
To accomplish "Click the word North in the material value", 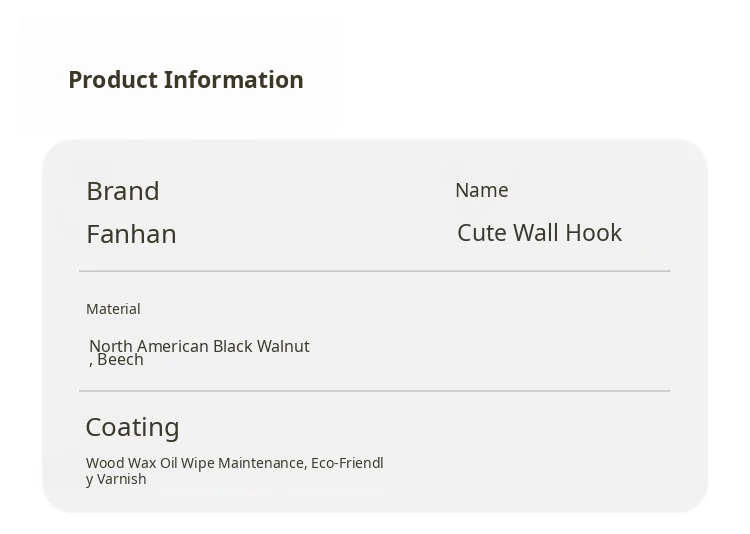I will pyautogui.click(x=110, y=346).
